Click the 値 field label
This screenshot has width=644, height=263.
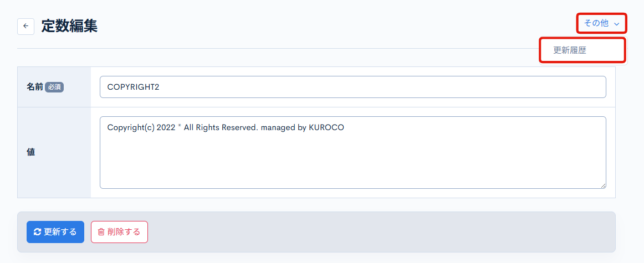pos(31,152)
